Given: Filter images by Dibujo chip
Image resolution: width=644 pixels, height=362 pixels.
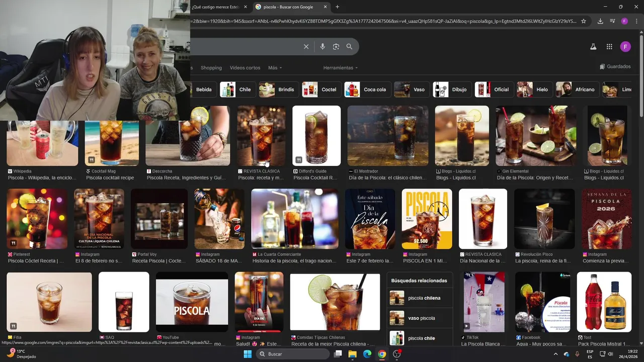Looking at the screenshot, I should tap(452, 89).
